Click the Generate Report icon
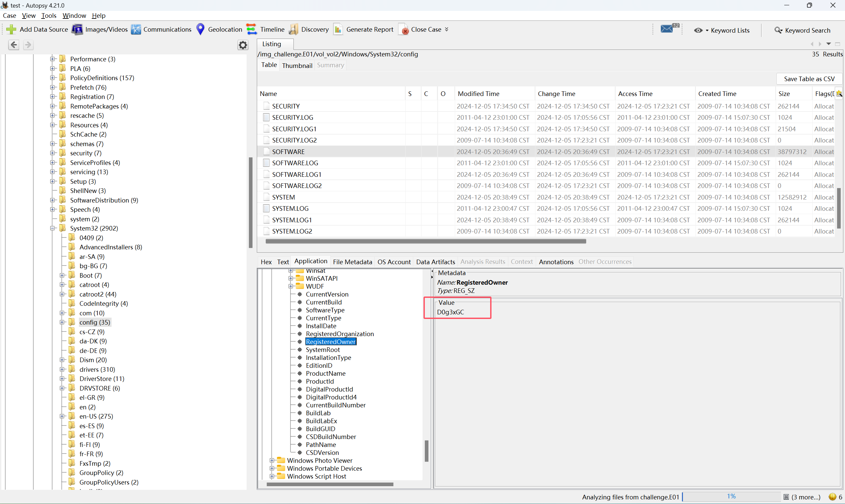The height and width of the screenshot is (504, 845). click(x=338, y=30)
